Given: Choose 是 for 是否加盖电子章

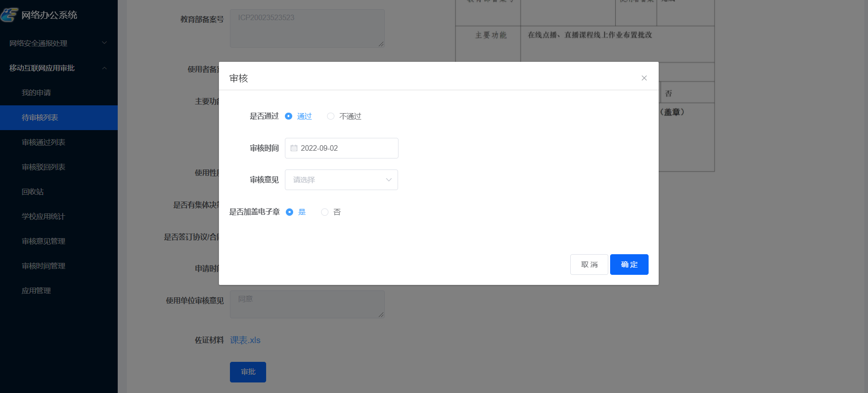Looking at the screenshot, I should (x=289, y=212).
